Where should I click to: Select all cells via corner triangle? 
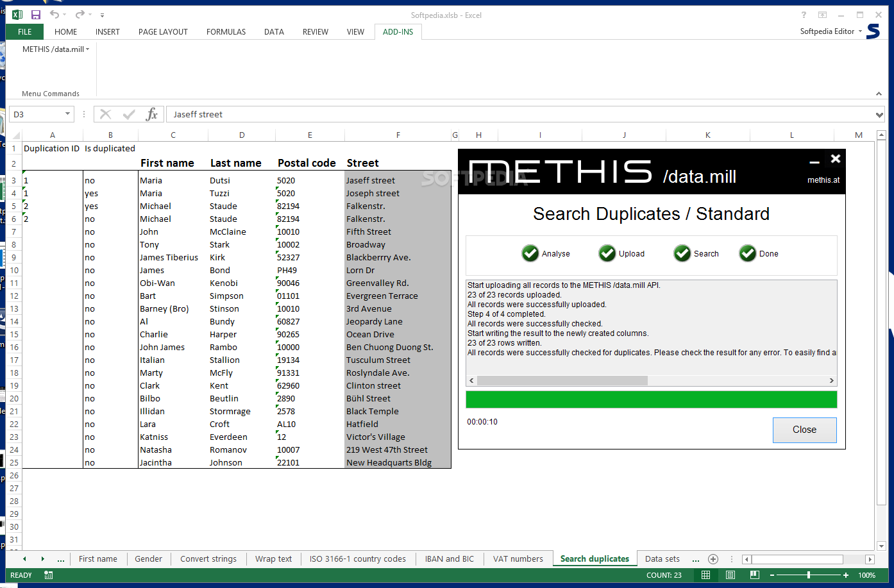(16, 135)
